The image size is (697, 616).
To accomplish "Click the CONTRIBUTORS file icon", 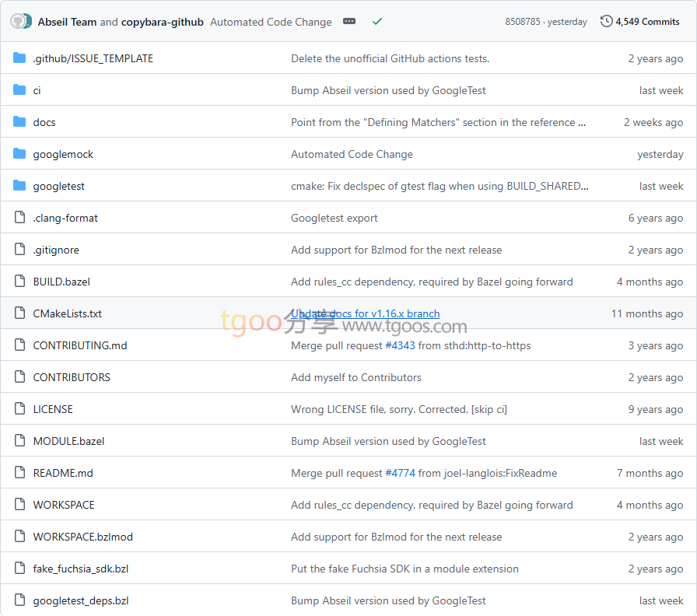I will click(x=20, y=377).
